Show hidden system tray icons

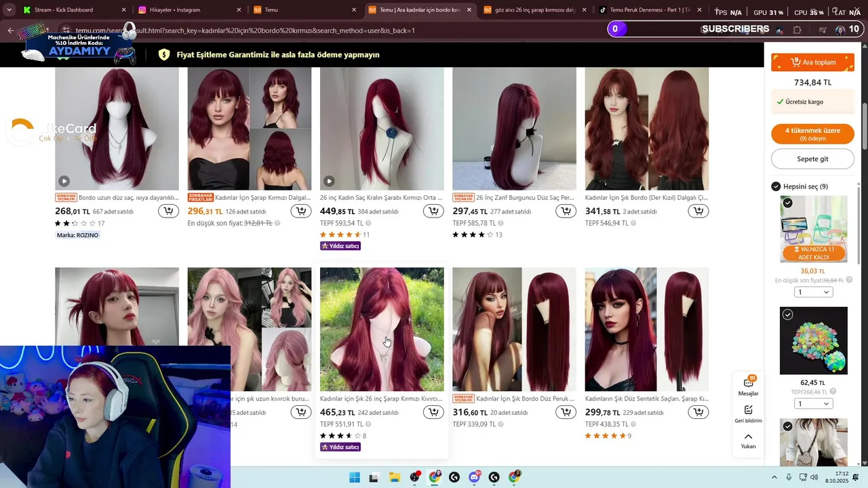coord(774,477)
